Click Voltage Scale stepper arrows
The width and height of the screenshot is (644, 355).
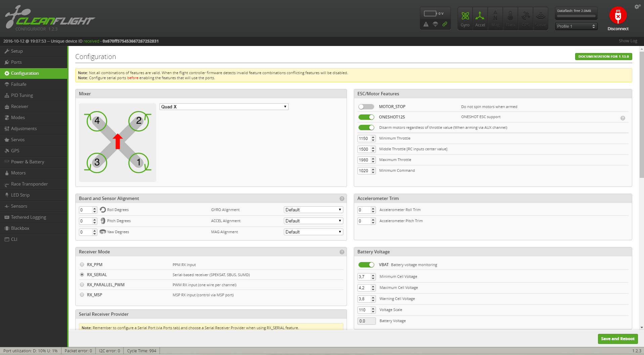tap(373, 310)
